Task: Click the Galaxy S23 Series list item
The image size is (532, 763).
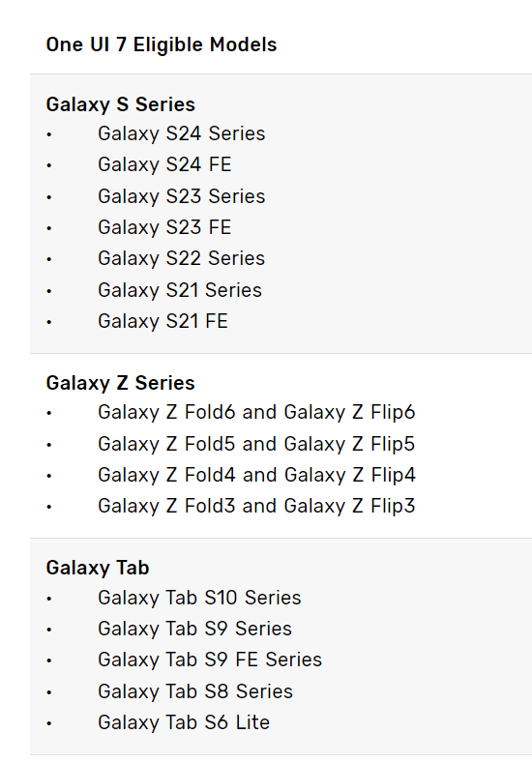Action: [x=182, y=196]
